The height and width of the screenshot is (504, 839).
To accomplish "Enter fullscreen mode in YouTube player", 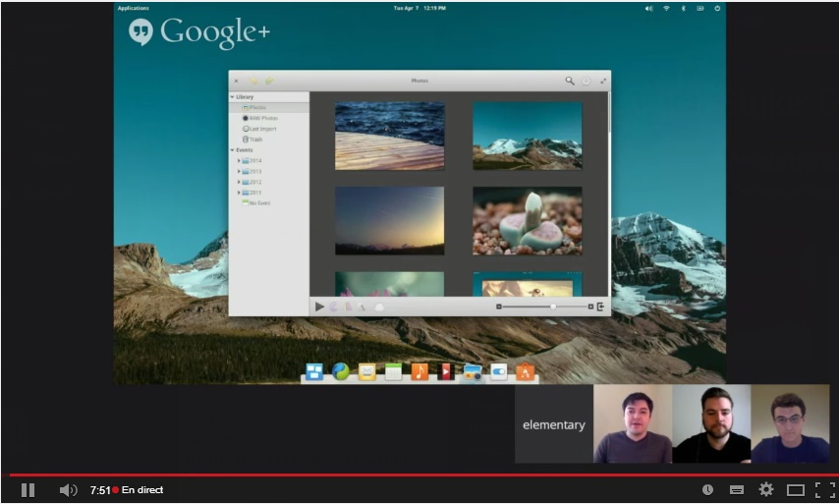I will (825, 489).
